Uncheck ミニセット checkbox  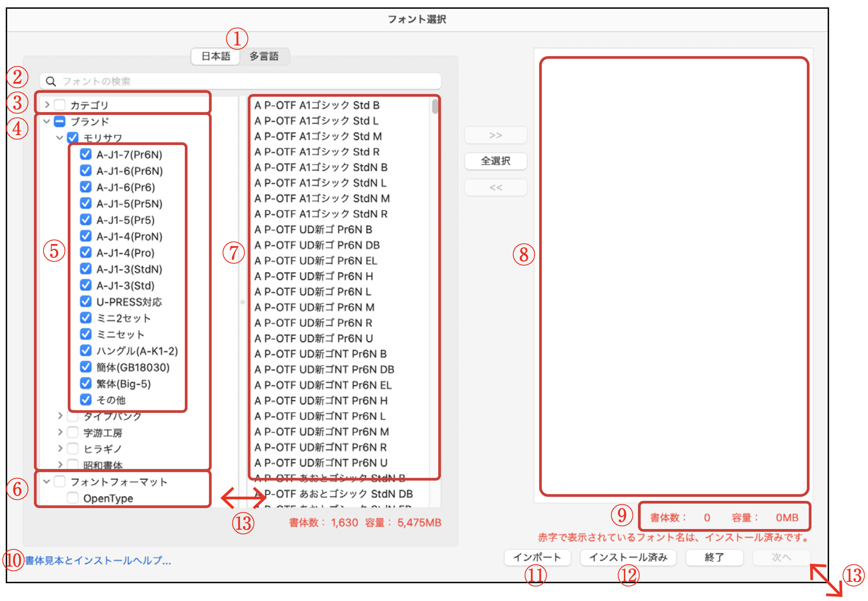tap(86, 334)
